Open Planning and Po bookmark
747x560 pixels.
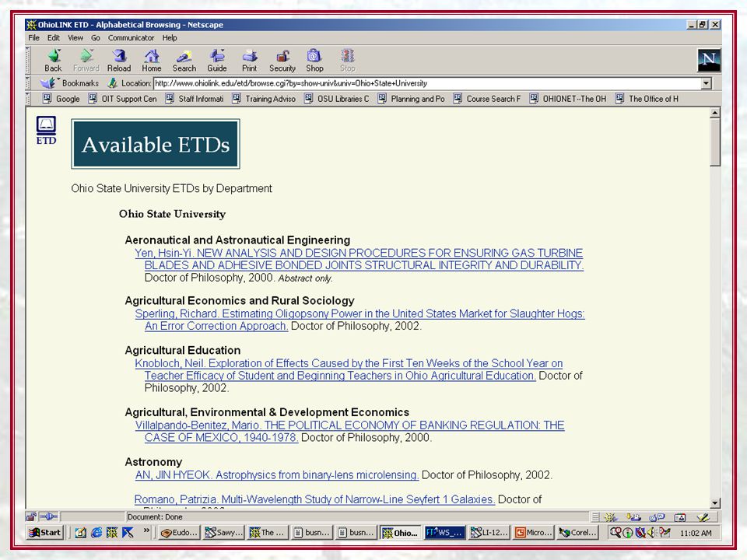pos(411,99)
